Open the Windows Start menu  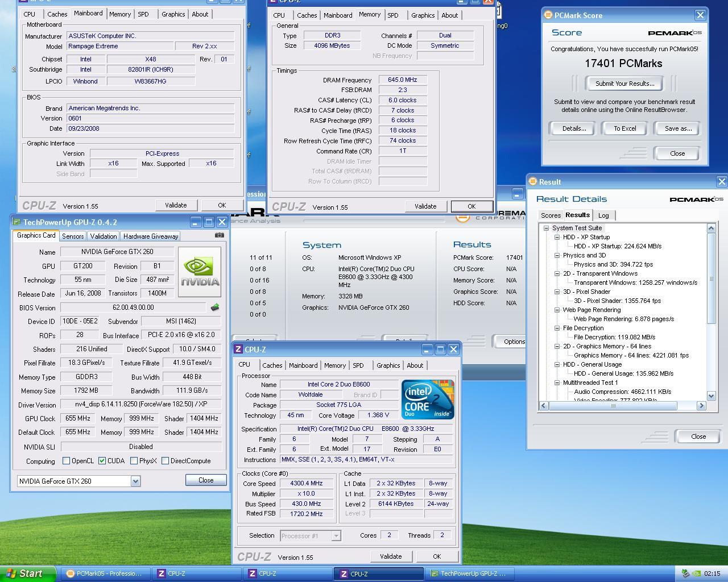click(x=28, y=573)
